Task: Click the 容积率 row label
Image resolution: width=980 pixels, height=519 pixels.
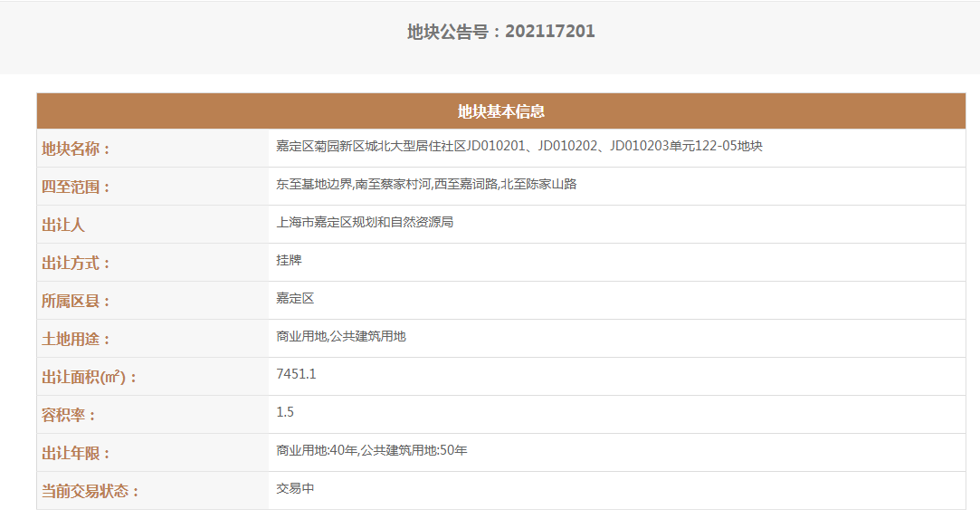Action: pos(69,416)
